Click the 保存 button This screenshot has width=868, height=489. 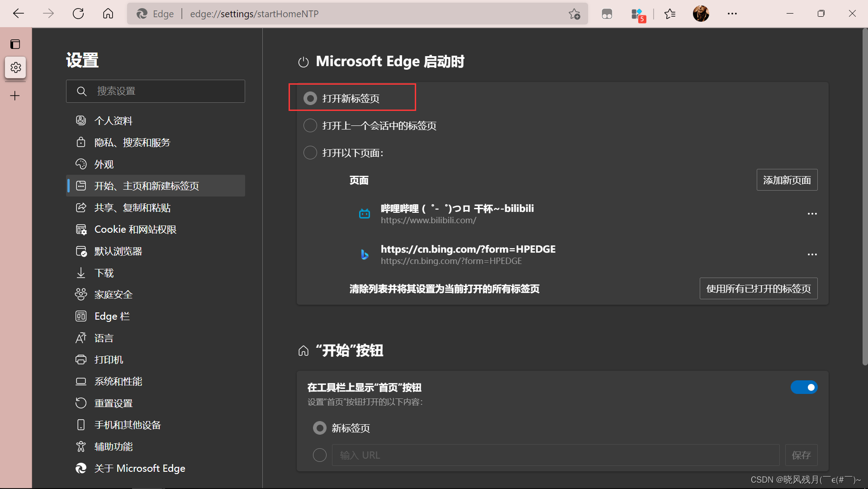coord(802,455)
